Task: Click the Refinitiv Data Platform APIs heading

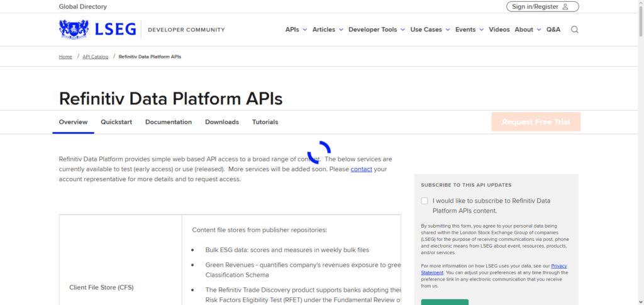Action: click(x=170, y=99)
